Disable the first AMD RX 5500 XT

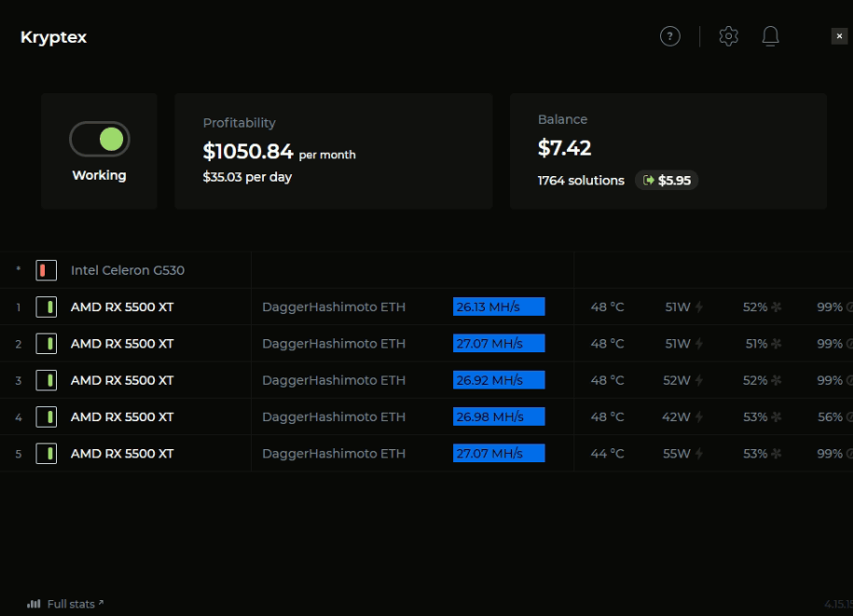(47, 308)
